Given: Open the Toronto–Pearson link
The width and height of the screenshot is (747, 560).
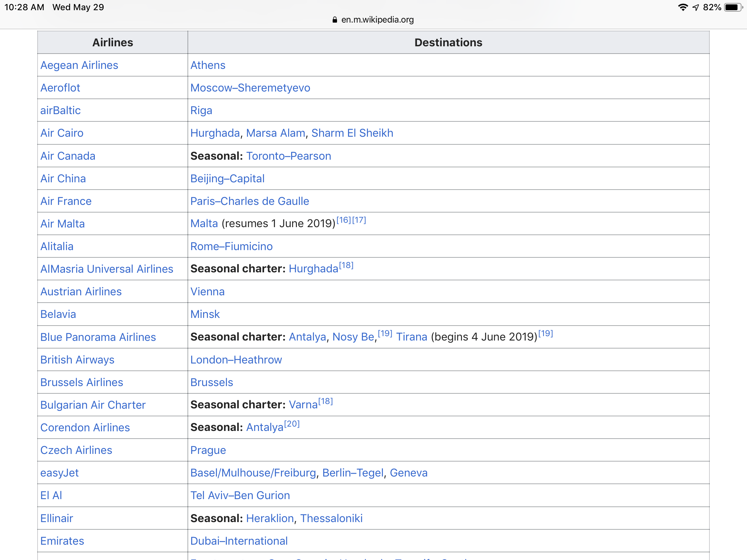Looking at the screenshot, I should (x=289, y=156).
